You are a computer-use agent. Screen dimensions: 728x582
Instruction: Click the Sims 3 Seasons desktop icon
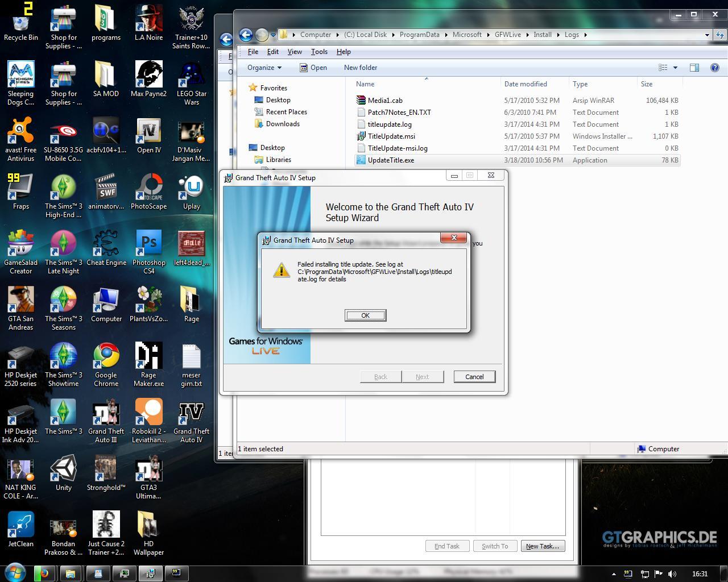64,308
